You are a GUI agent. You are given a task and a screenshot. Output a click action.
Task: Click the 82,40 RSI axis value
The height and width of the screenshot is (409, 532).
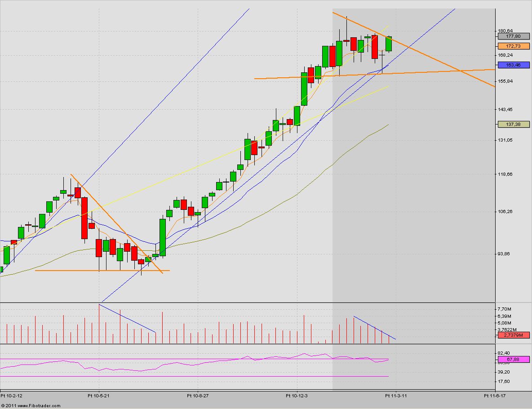[x=504, y=353]
